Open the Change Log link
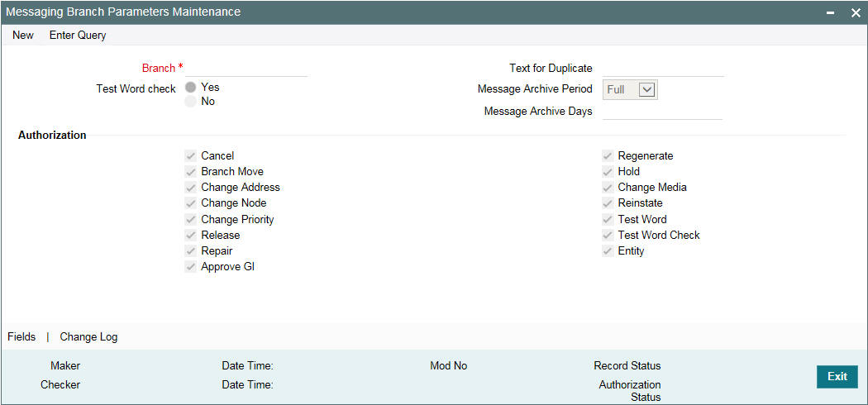868x405 pixels. pos(88,337)
